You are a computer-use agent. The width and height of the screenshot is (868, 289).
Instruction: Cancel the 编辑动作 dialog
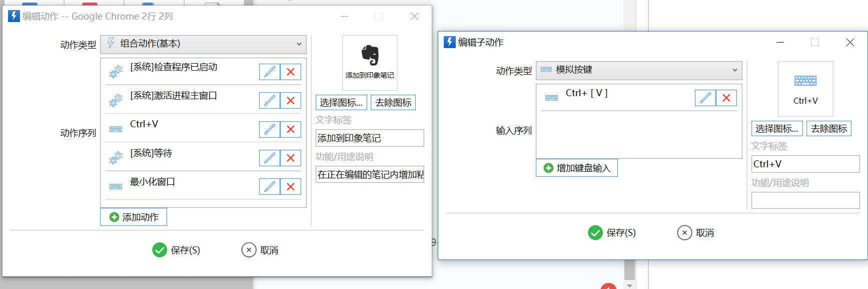[260, 250]
